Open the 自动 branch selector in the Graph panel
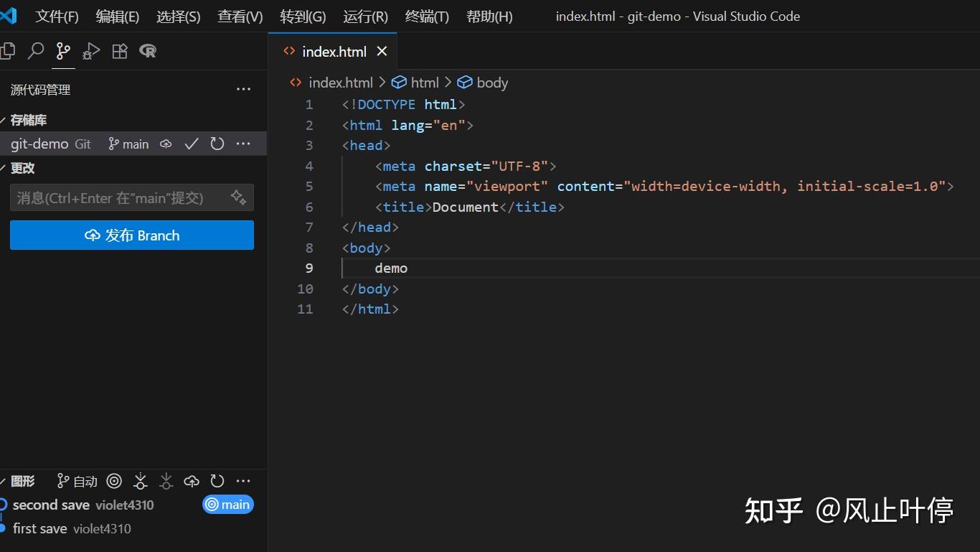The width and height of the screenshot is (980, 552). tap(76, 481)
